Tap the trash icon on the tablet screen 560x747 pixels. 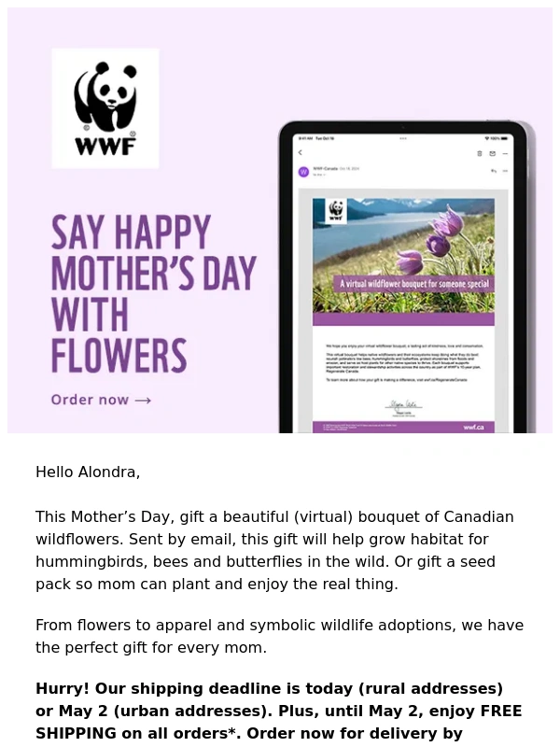(480, 153)
